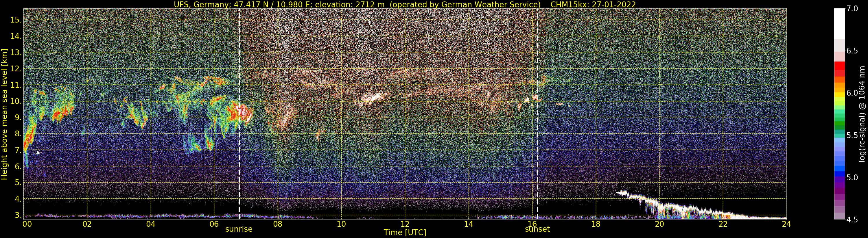Click the white top segment of the colorbar
The width and height of the screenshot is (868, 238).
pos(839,24)
